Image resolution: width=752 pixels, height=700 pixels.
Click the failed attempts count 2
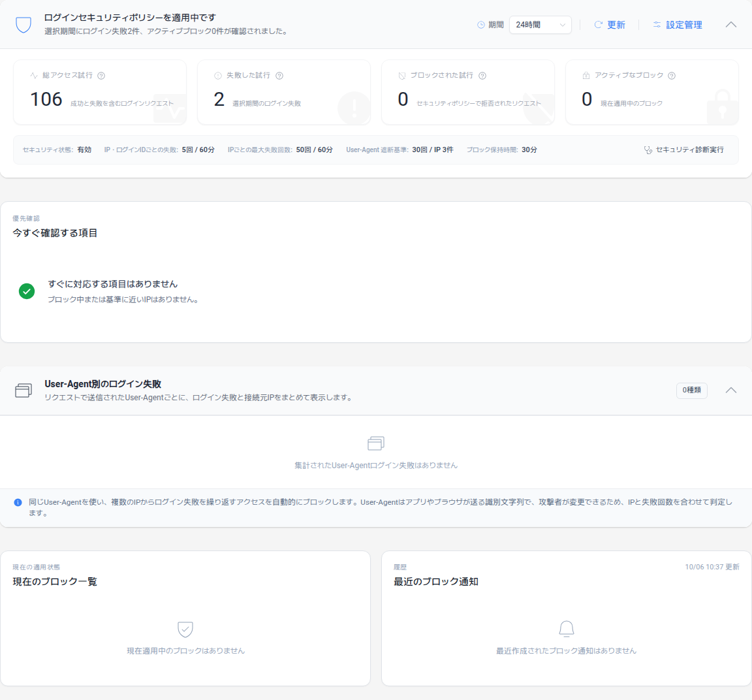[219, 99]
